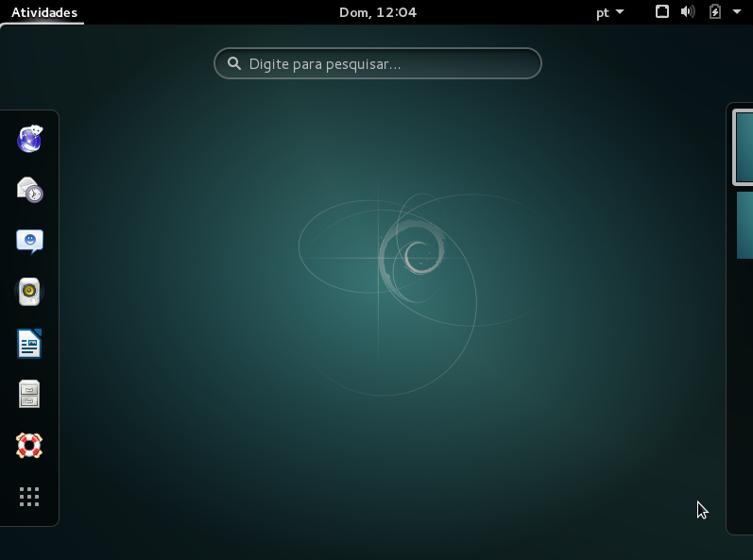Click the 'Digite para pesquisar' search field
Screen dimensions: 753x560
click(378, 63)
